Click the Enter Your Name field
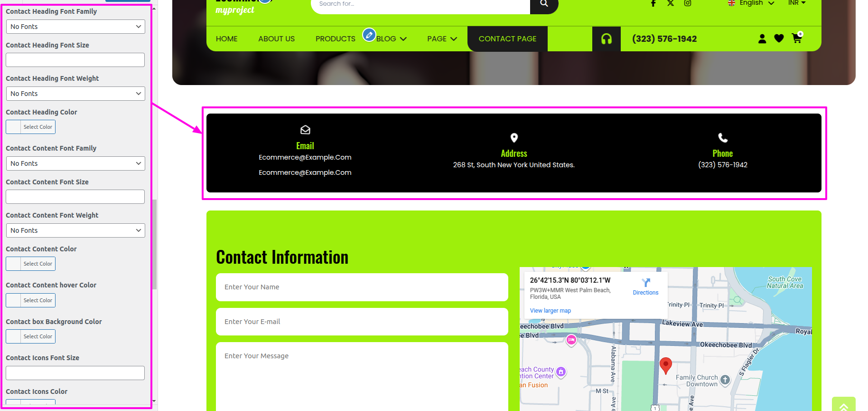Image resolution: width=868 pixels, height=411 pixels. point(362,287)
